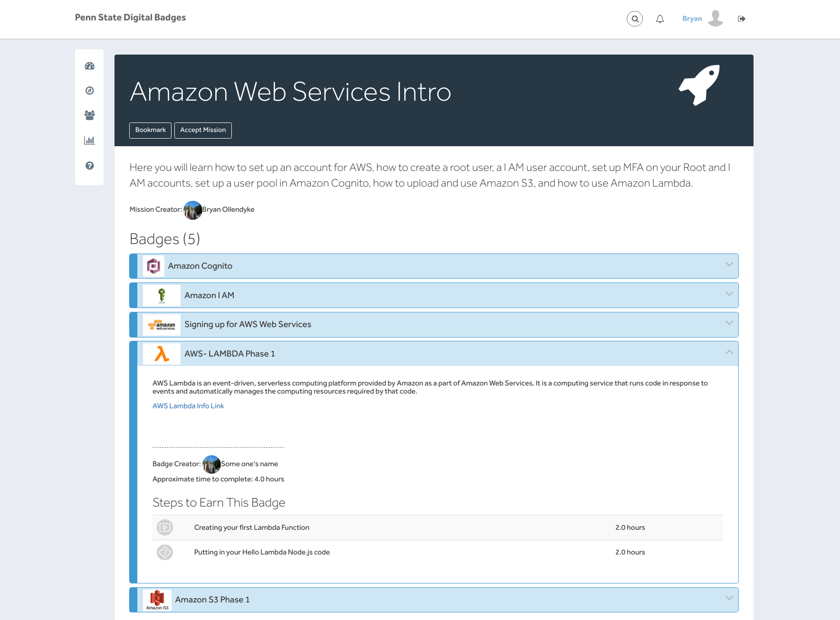
Task: Open search with the magnifier icon
Action: coord(634,19)
